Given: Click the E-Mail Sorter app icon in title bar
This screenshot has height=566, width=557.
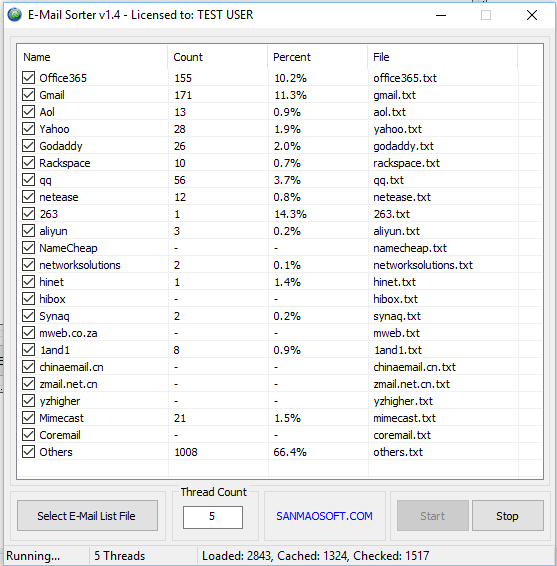Looking at the screenshot, I should [x=14, y=15].
